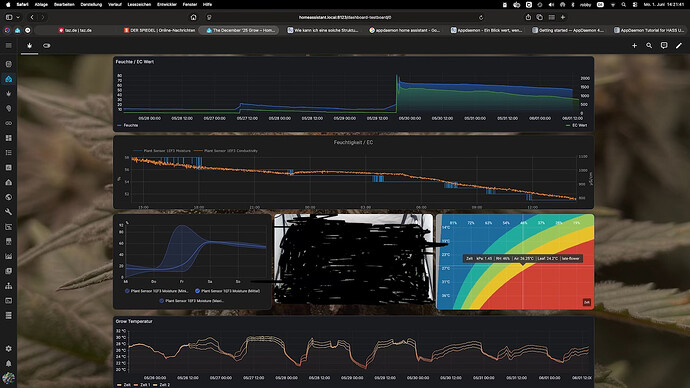
Task: Open the Assist chat icon
Action: click(664, 45)
